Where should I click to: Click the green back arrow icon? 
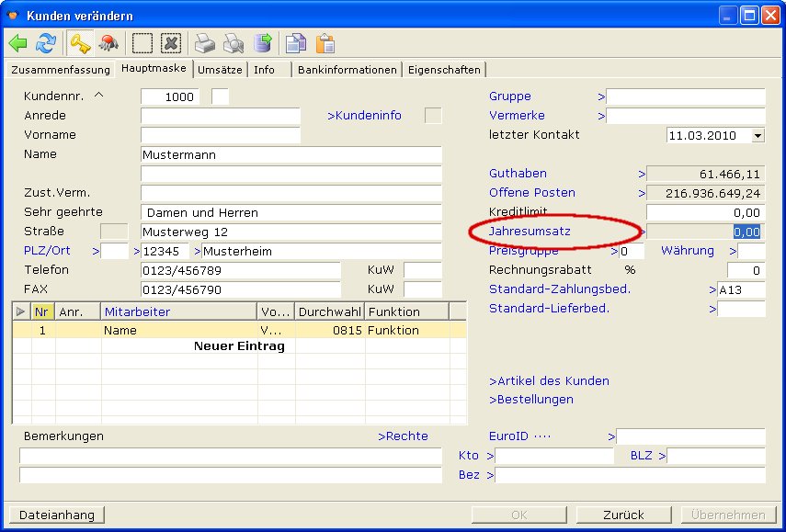point(18,43)
